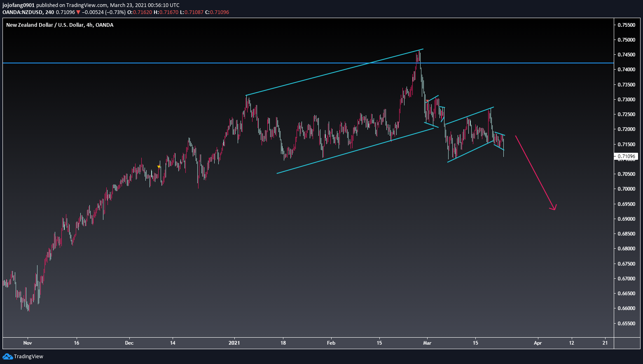
Task: Click the TradingView cloud logo icon
Action: pos(7,357)
